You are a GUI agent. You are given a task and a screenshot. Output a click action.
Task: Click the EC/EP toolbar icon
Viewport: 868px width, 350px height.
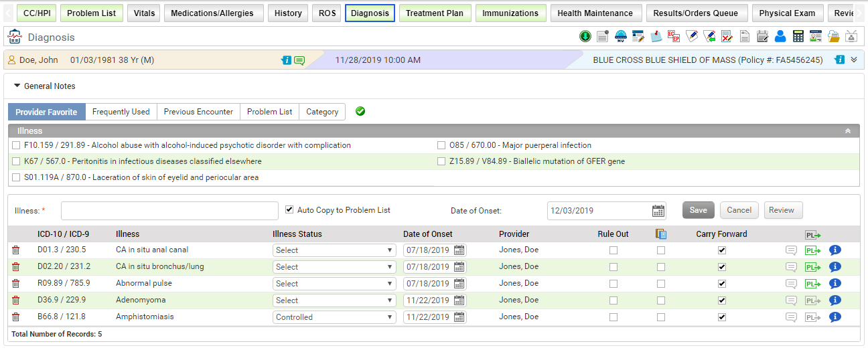pos(674,37)
